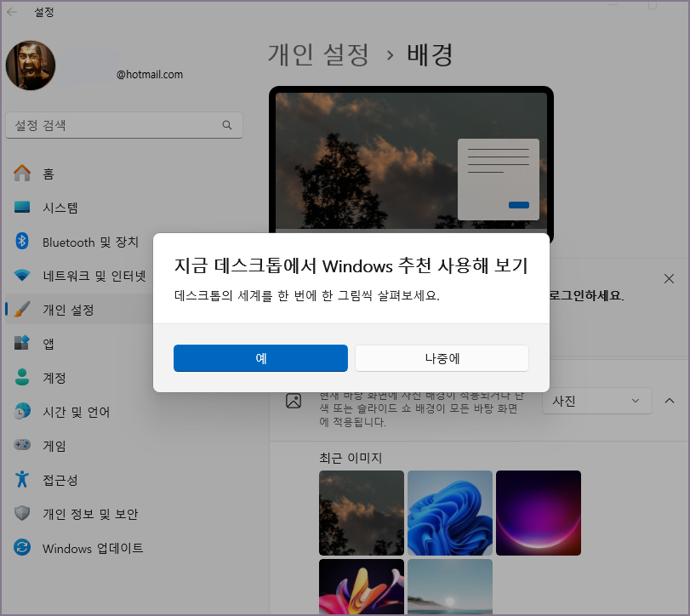This screenshot has width=690, height=616.
Task: Select the blue bloom wallpaper thumbnail
Action: pyautogui.click(x=450, y=512)
